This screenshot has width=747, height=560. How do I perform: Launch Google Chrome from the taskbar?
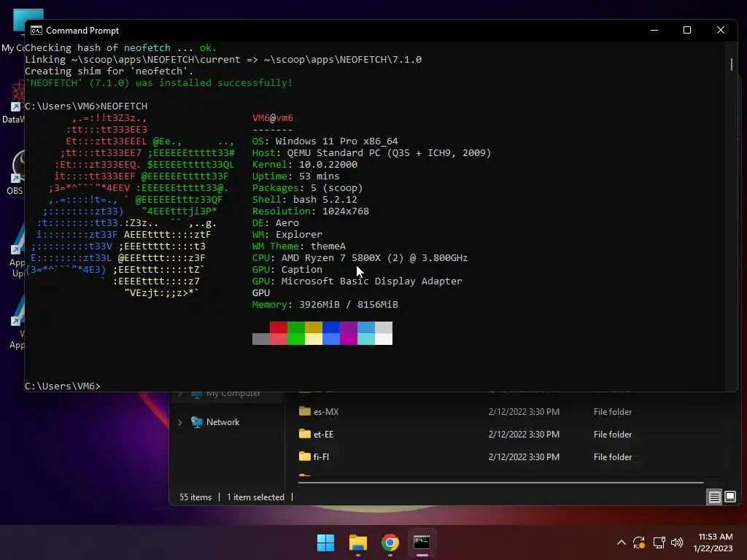pos(390,542)
